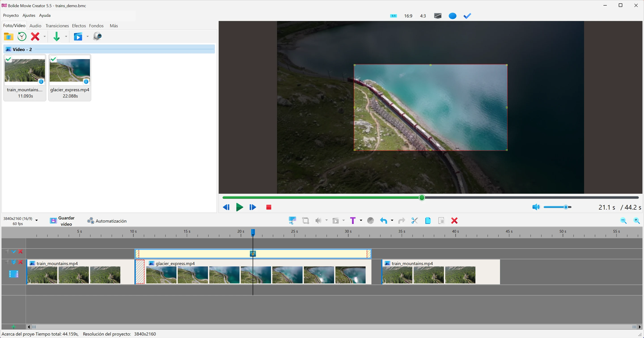Expand the text tool dropdown arrow

click(x=361, y=220)
